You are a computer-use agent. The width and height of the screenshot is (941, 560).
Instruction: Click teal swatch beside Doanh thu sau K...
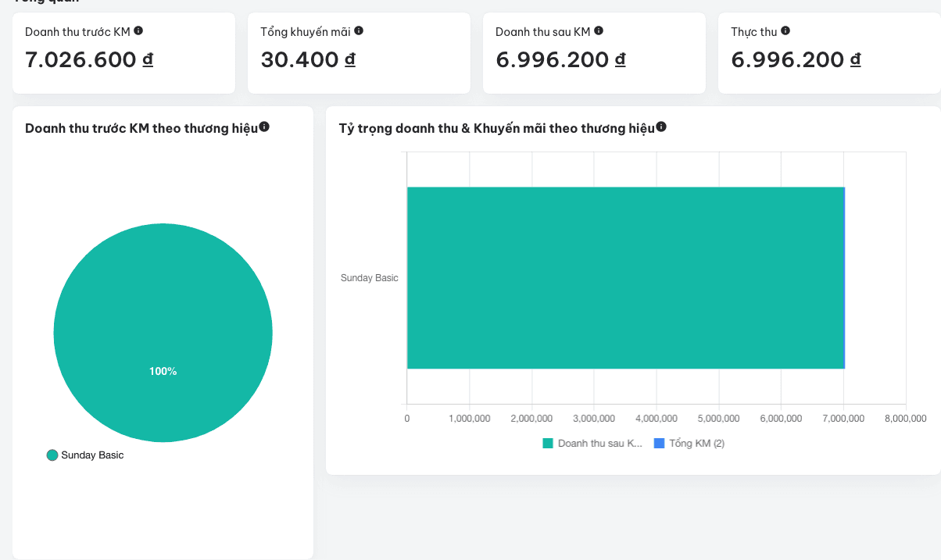[x=548, y=444]
